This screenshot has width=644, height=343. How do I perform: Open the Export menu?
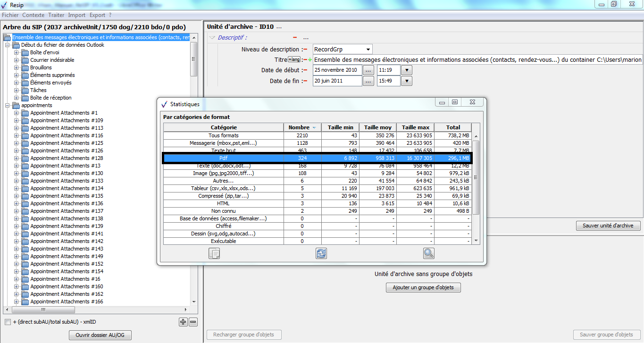(97, 15)
